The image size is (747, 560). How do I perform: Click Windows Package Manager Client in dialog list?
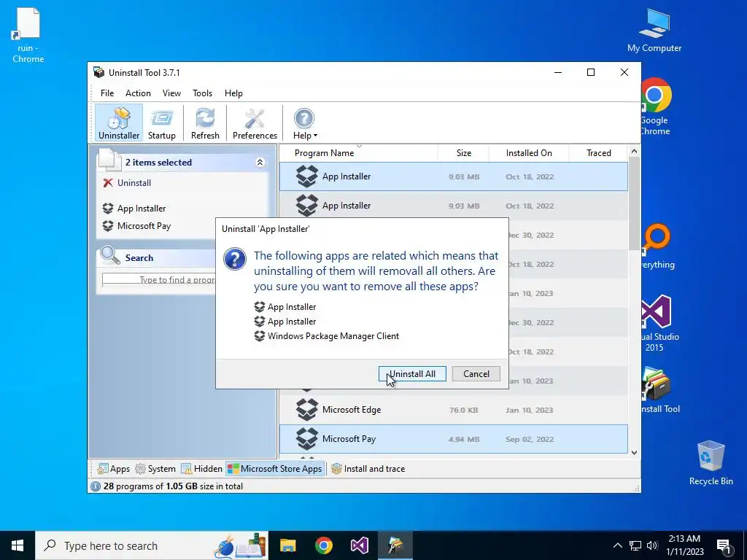(327, 336)
